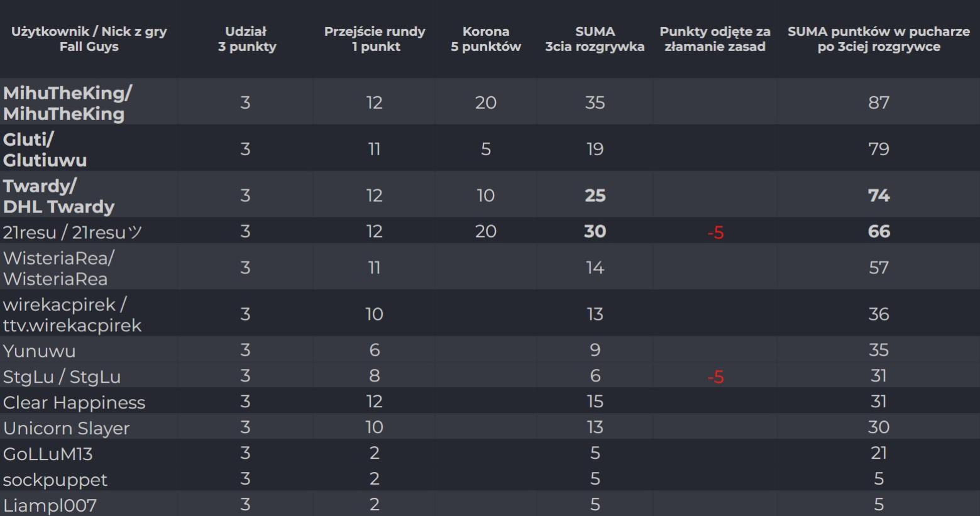Select the Twardy/DHL Twardy name cell
This screenshot has width=980, height=516.
tap(58, 196)
